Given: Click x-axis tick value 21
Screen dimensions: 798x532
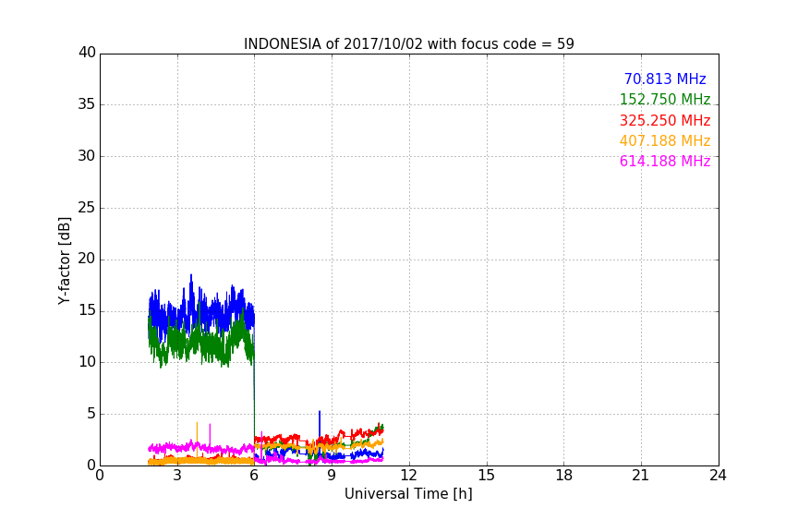Looking at the screenshot, I should [641, 476].
